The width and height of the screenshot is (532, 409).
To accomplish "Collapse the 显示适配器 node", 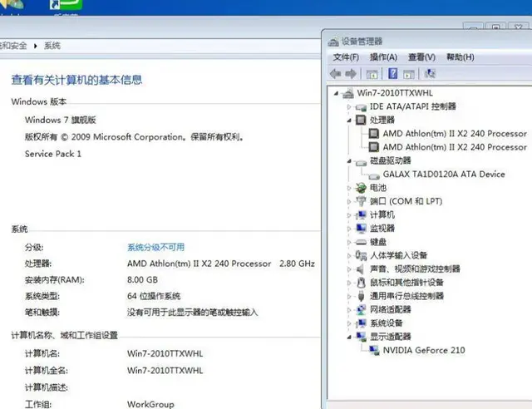I will [349, 337].
